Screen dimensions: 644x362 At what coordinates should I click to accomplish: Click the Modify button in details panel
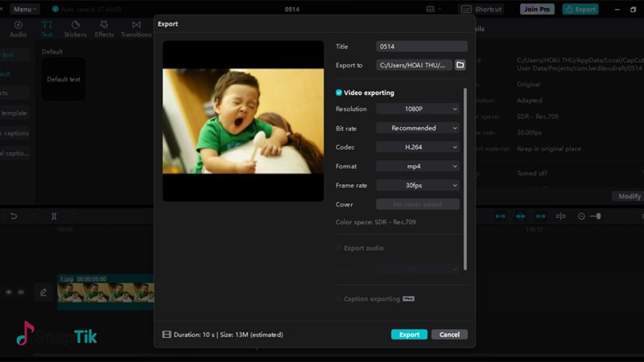pyautogui.click(x=629, y=196)
